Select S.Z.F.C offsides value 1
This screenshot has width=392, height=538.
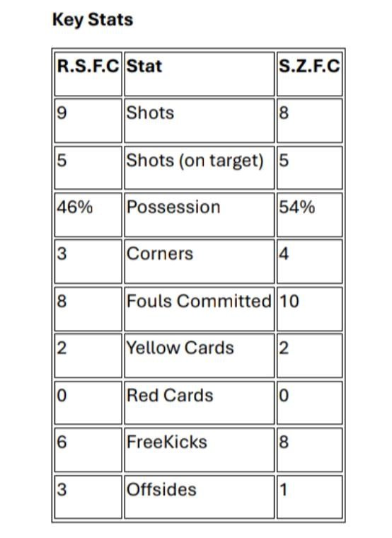[x=283, y=489]
